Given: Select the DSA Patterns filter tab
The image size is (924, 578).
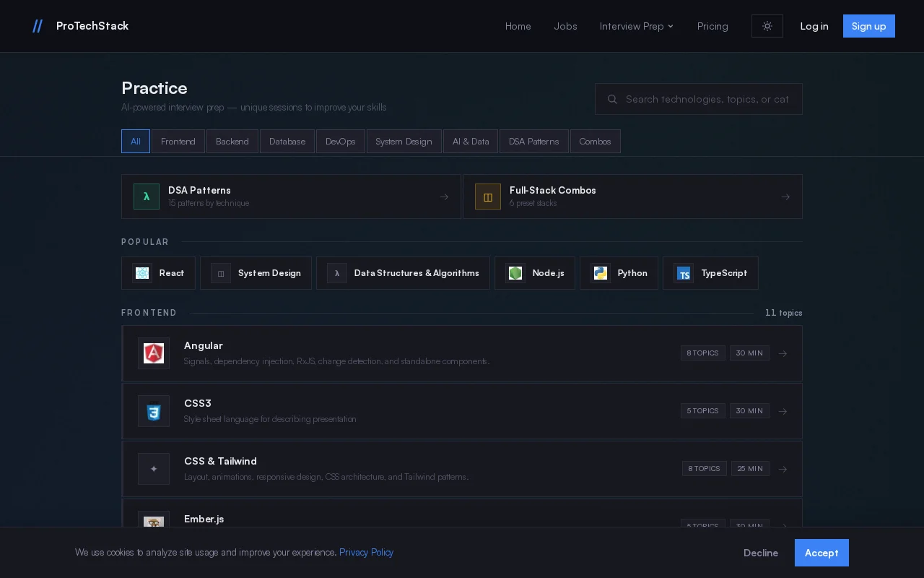Looking at the screenshot, I should click(x=534, y=142).
